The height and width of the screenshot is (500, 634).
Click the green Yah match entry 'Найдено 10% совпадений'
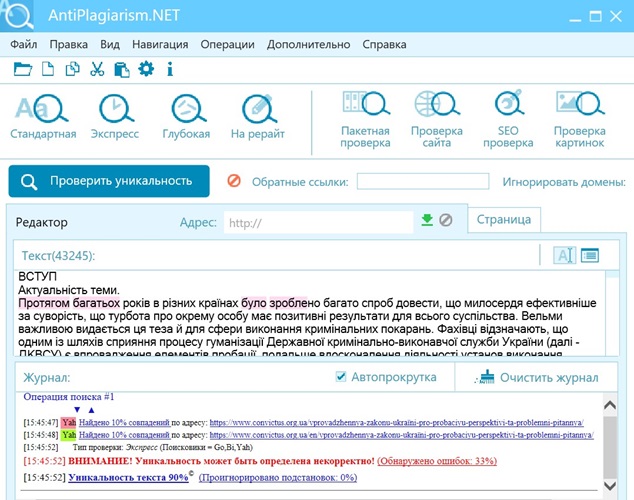coord(125,435)
